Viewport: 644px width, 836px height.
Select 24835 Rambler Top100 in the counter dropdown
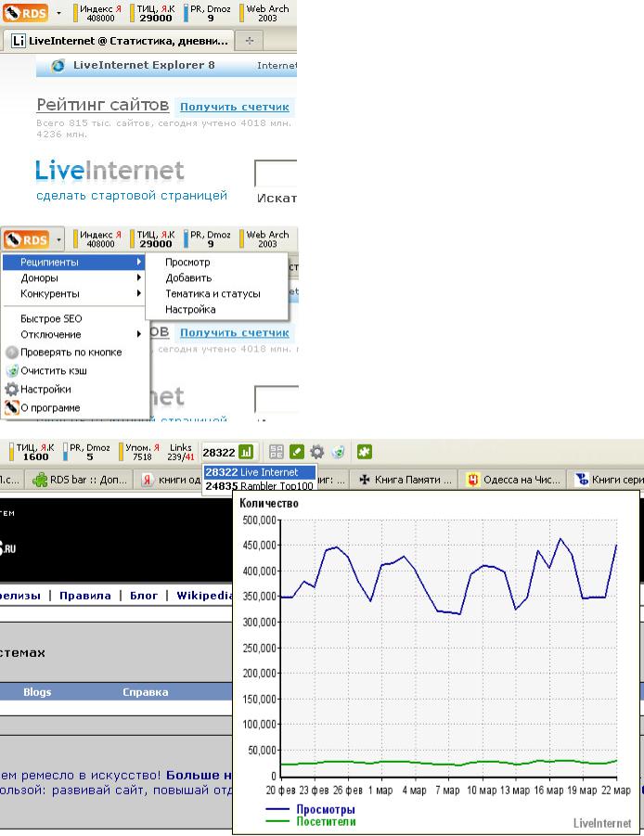(260, 485)
